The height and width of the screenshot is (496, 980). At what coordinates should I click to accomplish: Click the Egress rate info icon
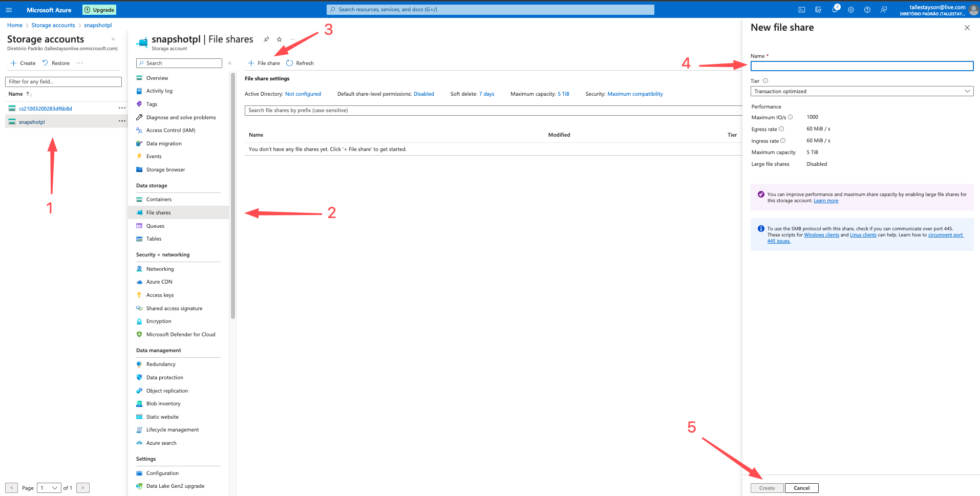coord(781,129)
